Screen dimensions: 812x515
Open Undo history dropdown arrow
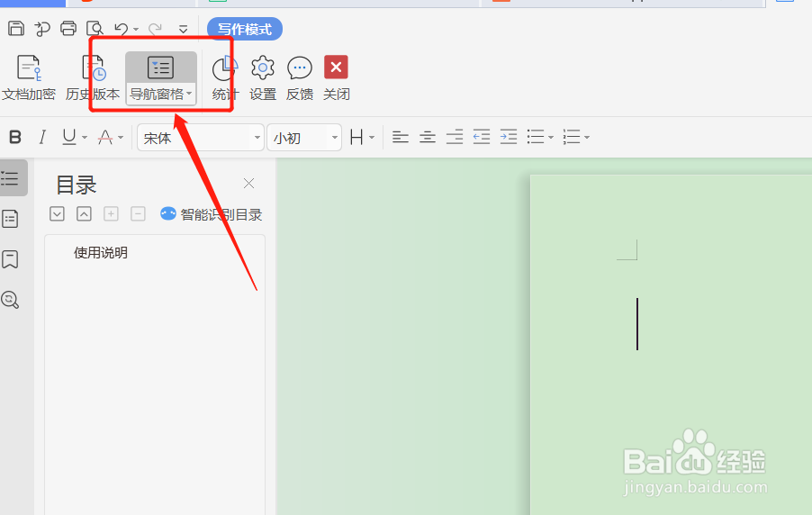coord(136,30)
